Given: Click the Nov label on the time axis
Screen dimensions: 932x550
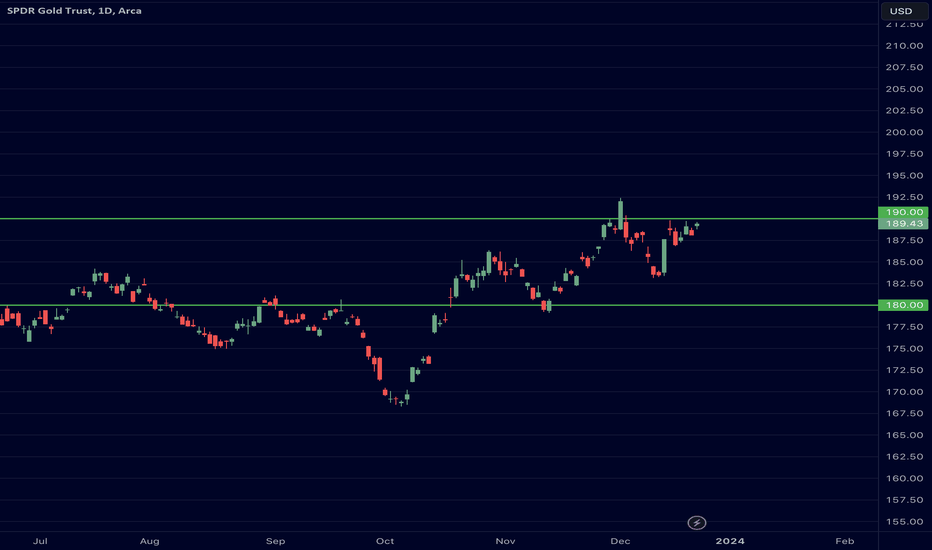Looking at the screenshot, I should point(505,541).
